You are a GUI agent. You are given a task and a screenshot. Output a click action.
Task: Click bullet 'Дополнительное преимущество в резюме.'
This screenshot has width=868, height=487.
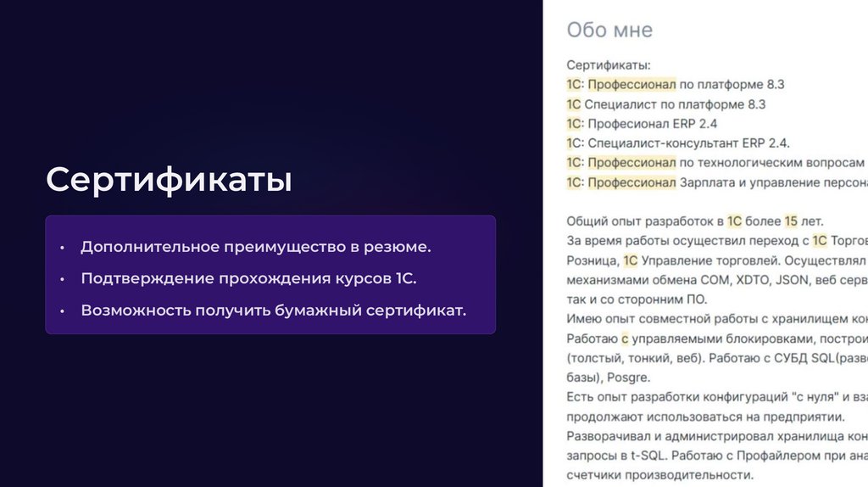click(x=256, y=247)
